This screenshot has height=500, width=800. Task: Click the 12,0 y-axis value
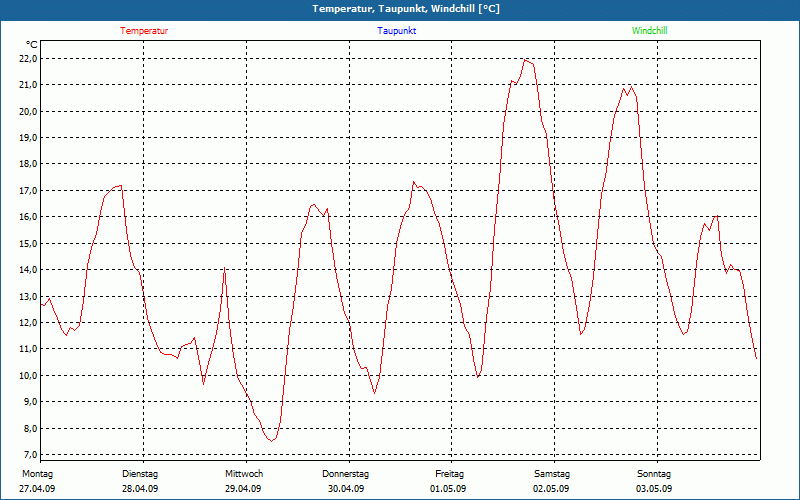coord(28,322)
